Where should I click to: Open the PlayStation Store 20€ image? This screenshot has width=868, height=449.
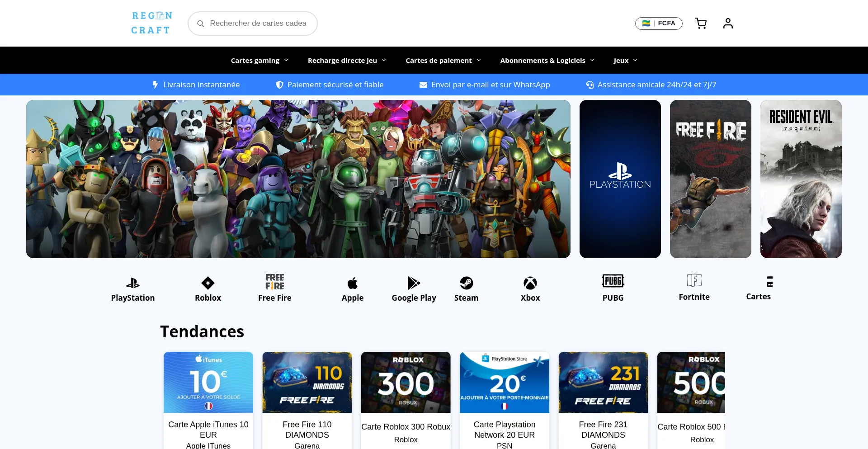click(505, 382)
